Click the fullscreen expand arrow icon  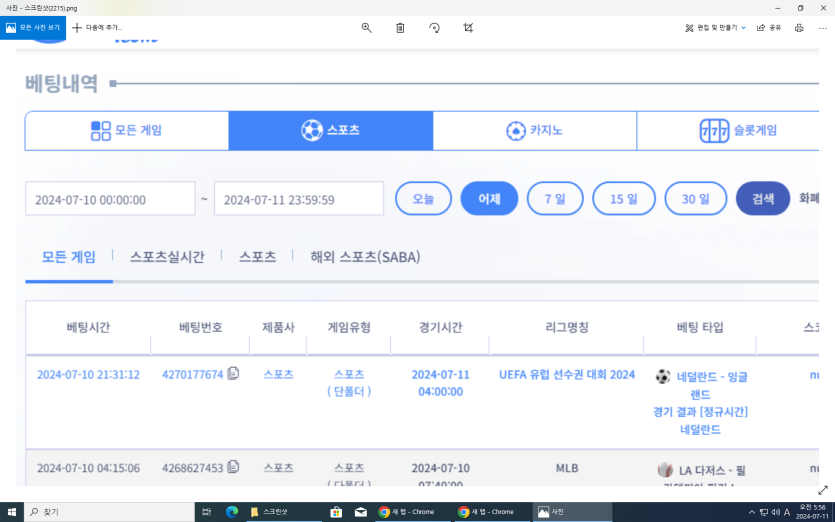823,490
